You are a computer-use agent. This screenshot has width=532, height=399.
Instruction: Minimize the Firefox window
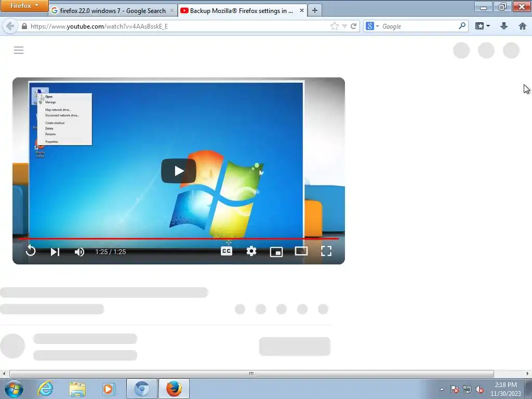pos(484,6)
